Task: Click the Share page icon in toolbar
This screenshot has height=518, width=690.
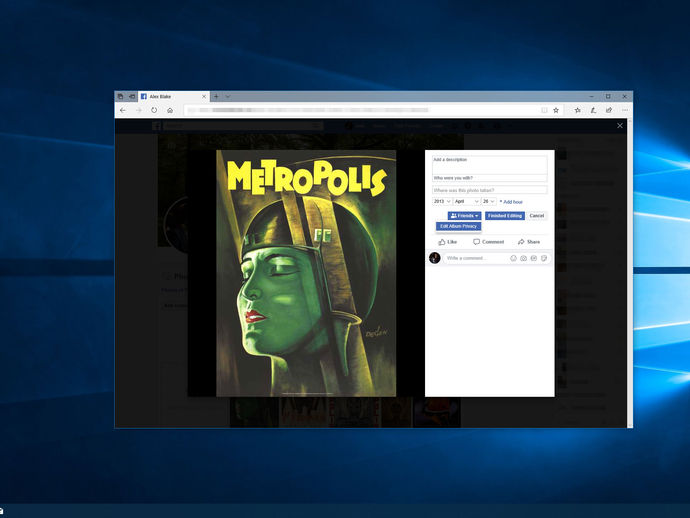Action: click(609, 110)
